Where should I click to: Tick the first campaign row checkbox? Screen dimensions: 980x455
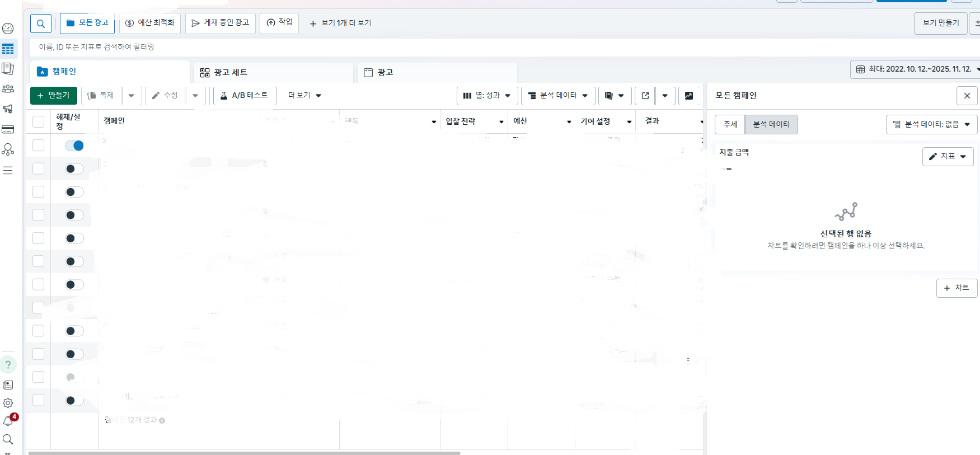(x=38, y=146)
